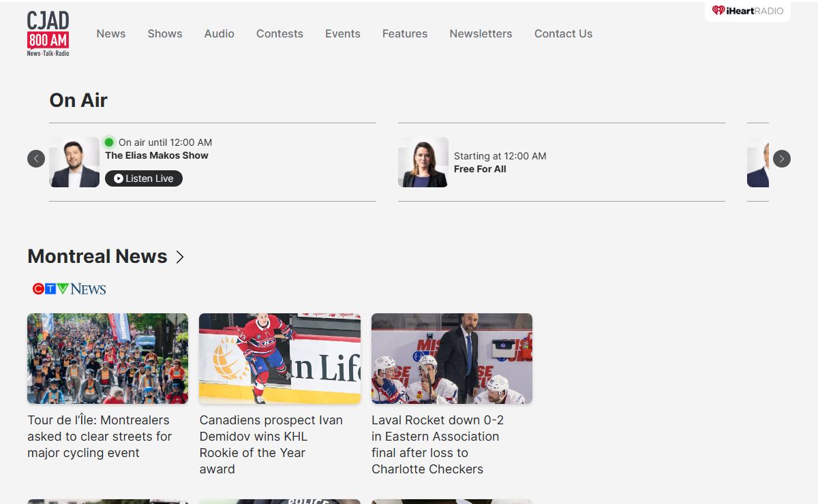Click the On Air section heading
This screenshot has height=504, width=818.
tap(78, 100)
